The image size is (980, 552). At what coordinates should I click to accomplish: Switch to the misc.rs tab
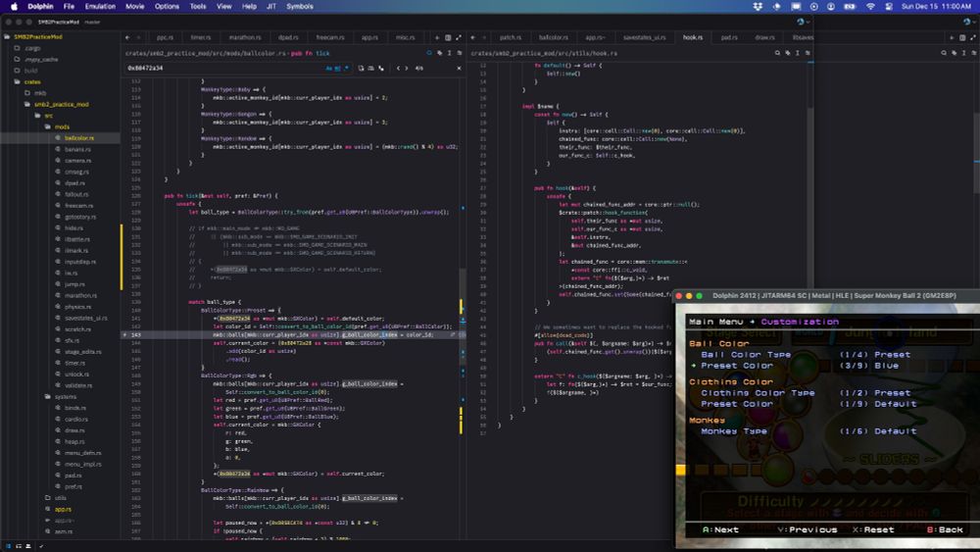click(x=405, y=37)
